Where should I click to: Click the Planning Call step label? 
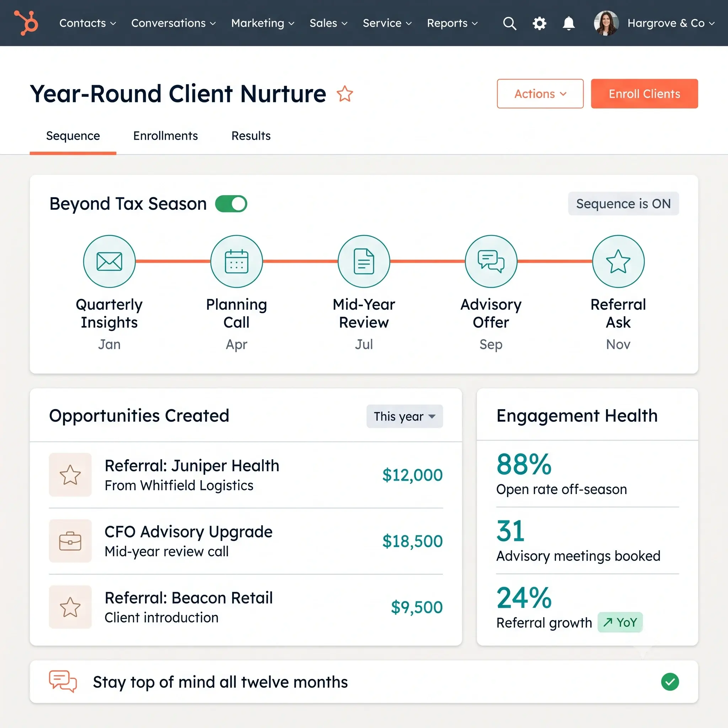tap(237, 314)
